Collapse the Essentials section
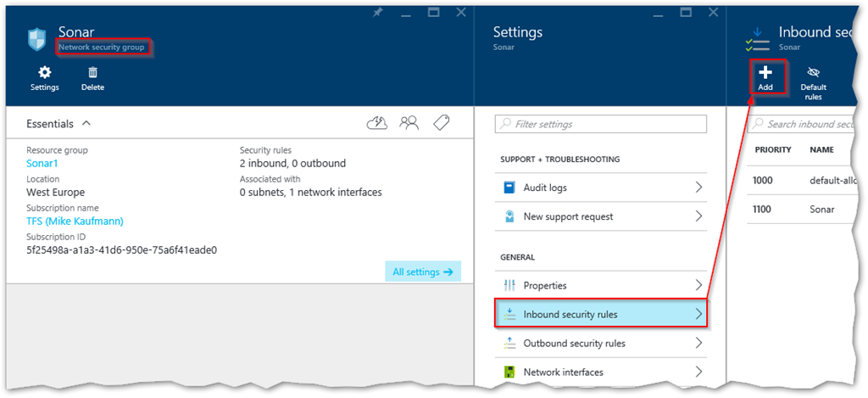This screenshot has height=398, width=868. 86,124
